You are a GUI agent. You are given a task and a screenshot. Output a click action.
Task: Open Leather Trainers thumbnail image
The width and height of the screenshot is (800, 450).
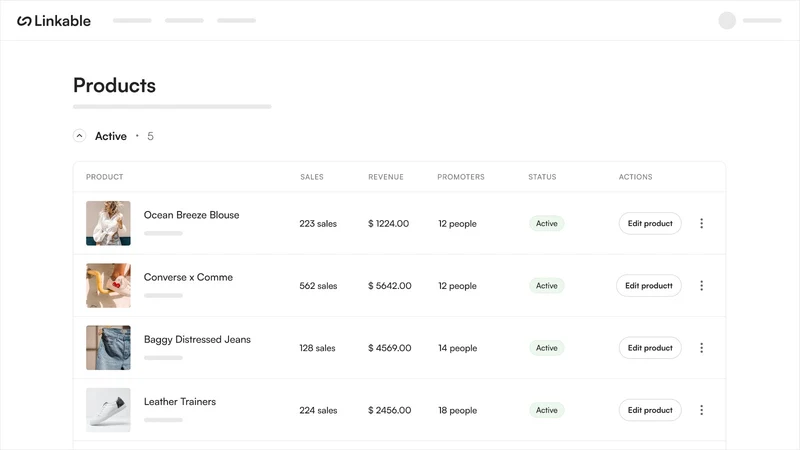108,410
